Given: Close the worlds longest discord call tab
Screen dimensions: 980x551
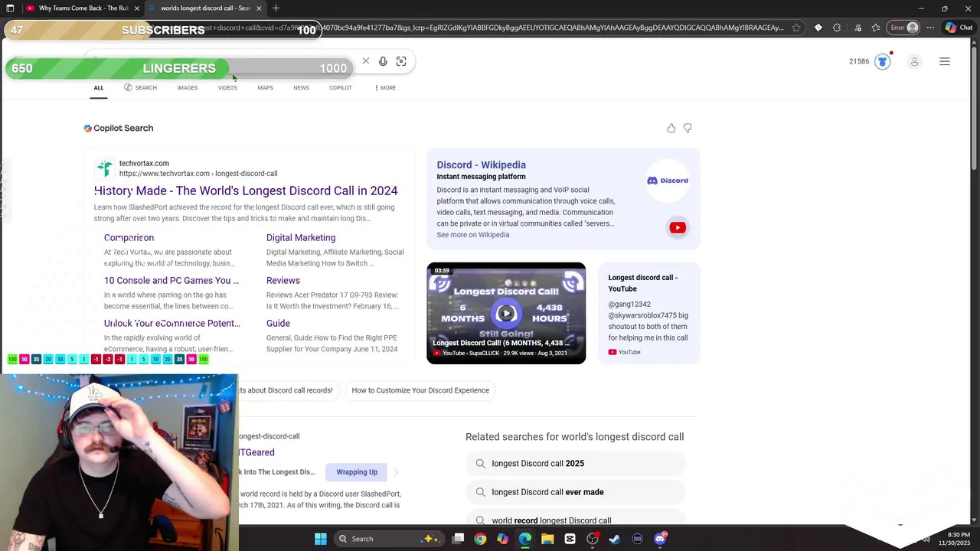Looking at the screenshot, I should pos(259,8).
